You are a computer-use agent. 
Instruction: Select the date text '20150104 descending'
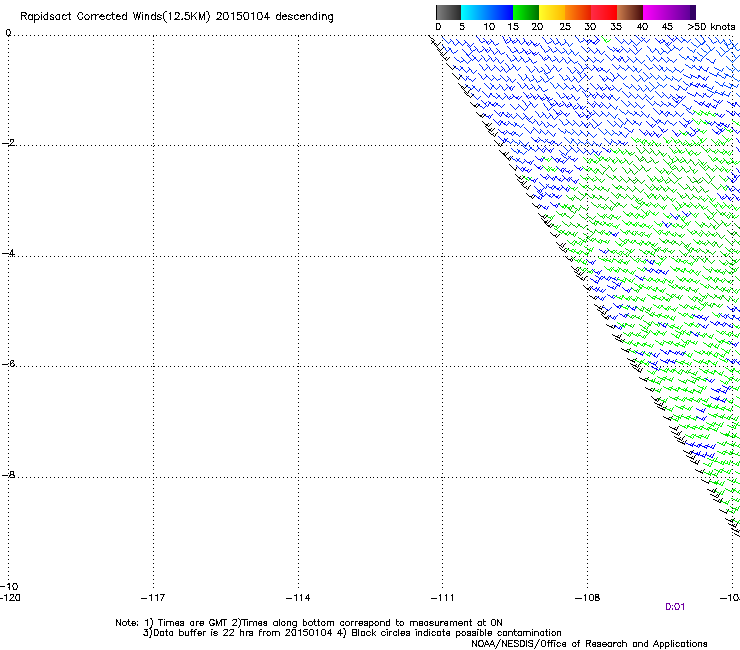[275, 17]
